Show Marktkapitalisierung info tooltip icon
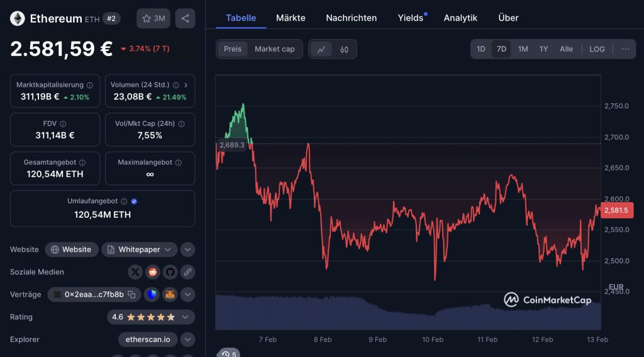This screenshot has height=357, width=644. point(89,85)
